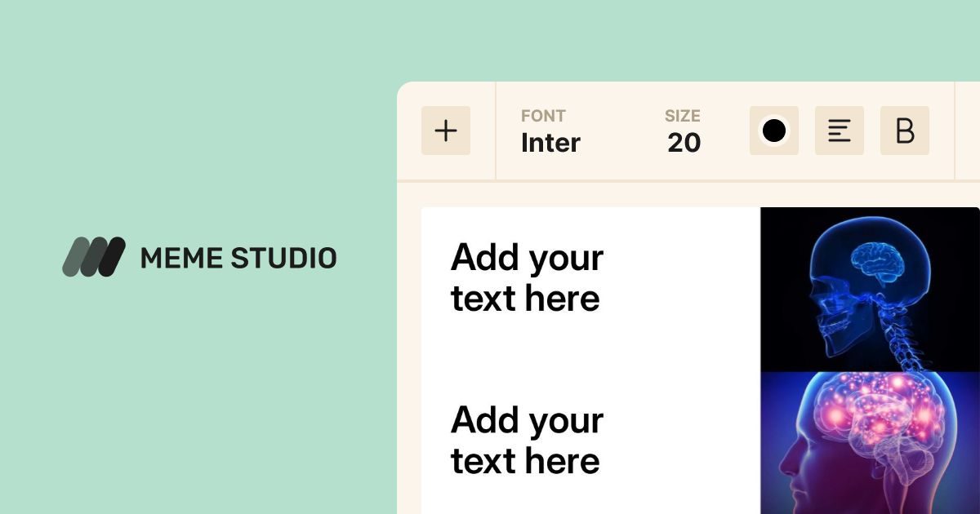980x514 pixels.
Task: Click the beige margin left of the canvas
Action: click(408, 359)
